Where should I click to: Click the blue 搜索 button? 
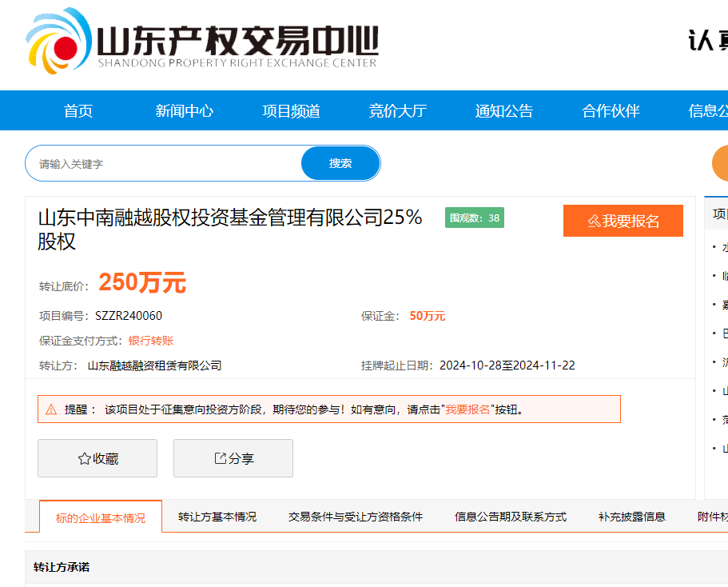pos(340,164)
